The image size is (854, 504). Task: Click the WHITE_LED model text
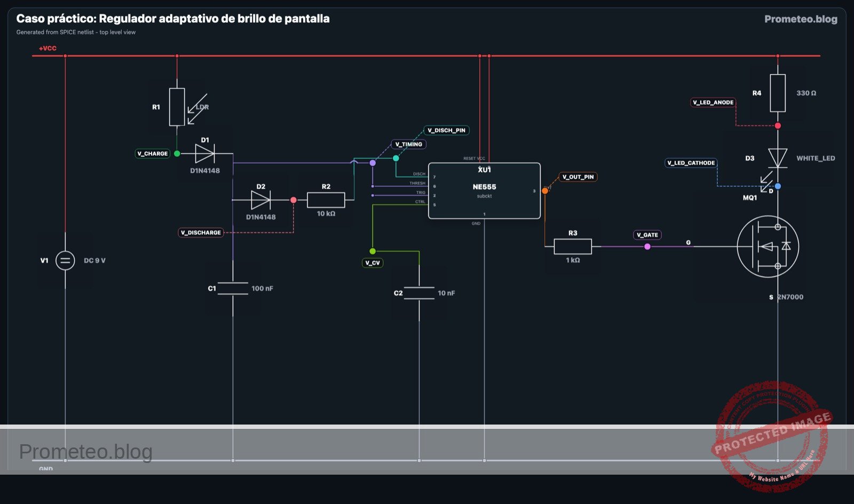(816, 158)
